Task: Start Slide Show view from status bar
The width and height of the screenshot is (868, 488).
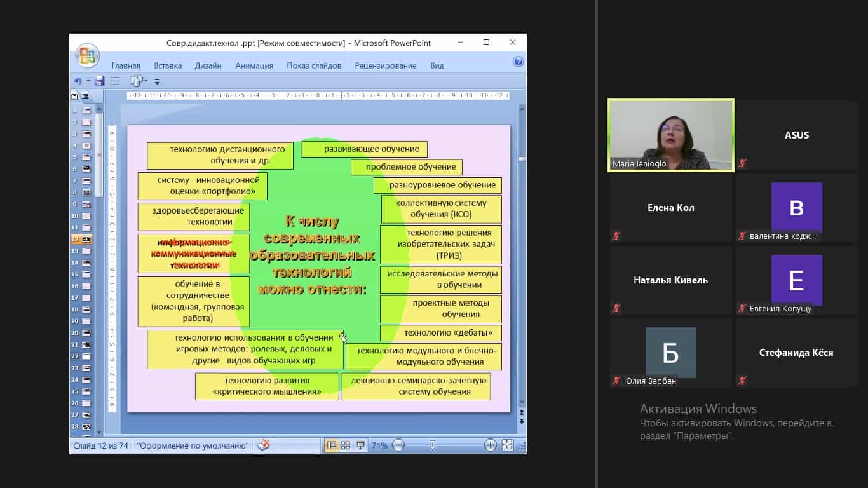Action: [x=360, y=445]
